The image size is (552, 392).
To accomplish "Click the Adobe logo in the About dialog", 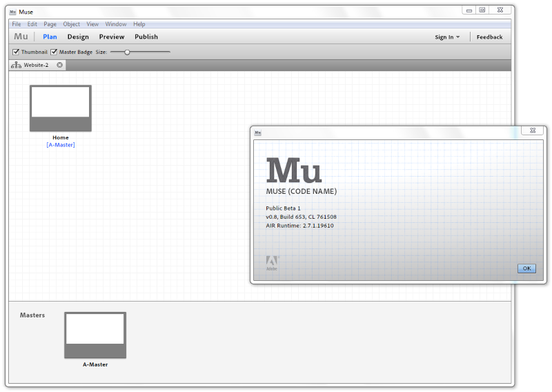I will (x=272, y=263).
